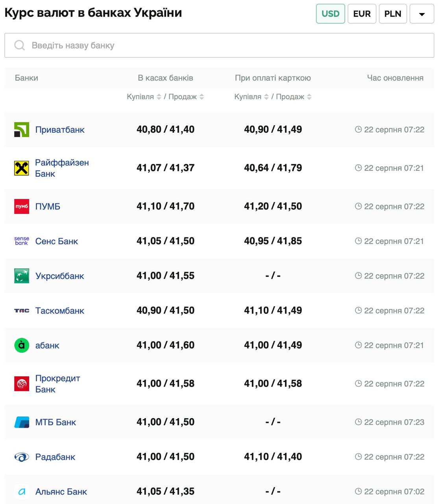Open the more currencies dropdown arrow

pyautogui.click(x=422, y=14)
